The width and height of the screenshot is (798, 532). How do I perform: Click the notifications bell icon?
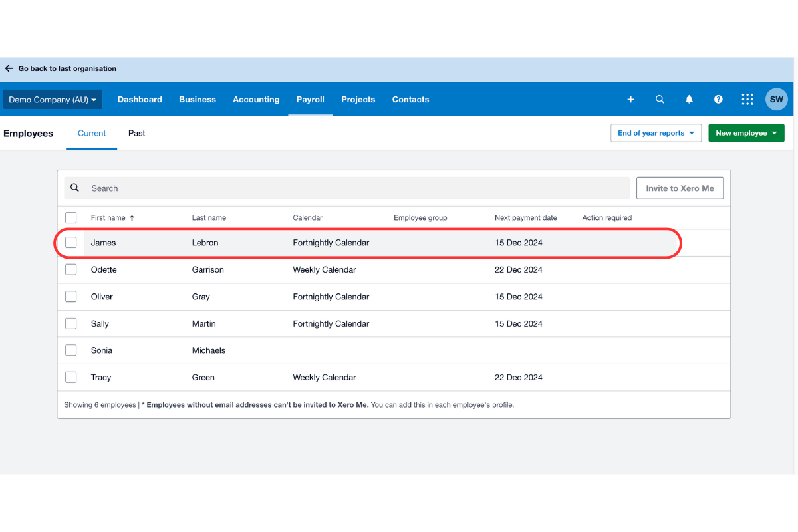pyautogui.click(x=689, y=99)
